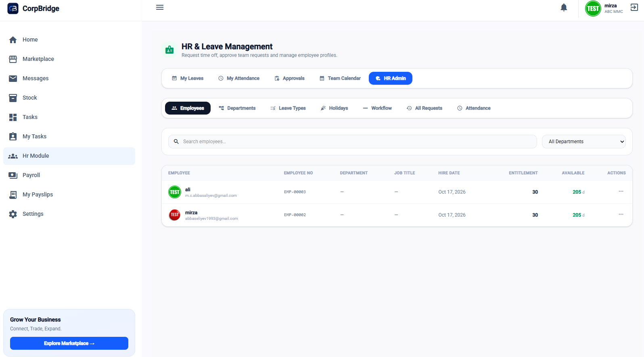This screenshot has height=357, width=644.
Task: Click the HR badge icon beside page title
Action: click(169, 50)
